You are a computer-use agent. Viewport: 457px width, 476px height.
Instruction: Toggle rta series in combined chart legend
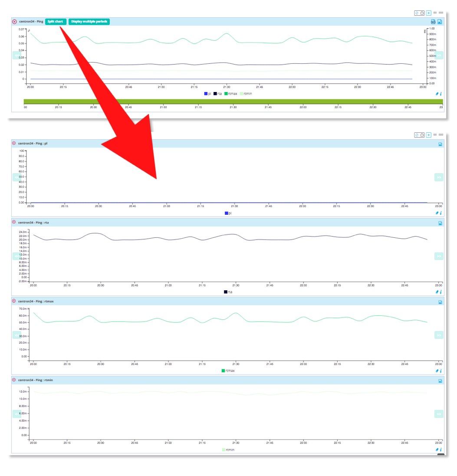click(x=216, y=94)
